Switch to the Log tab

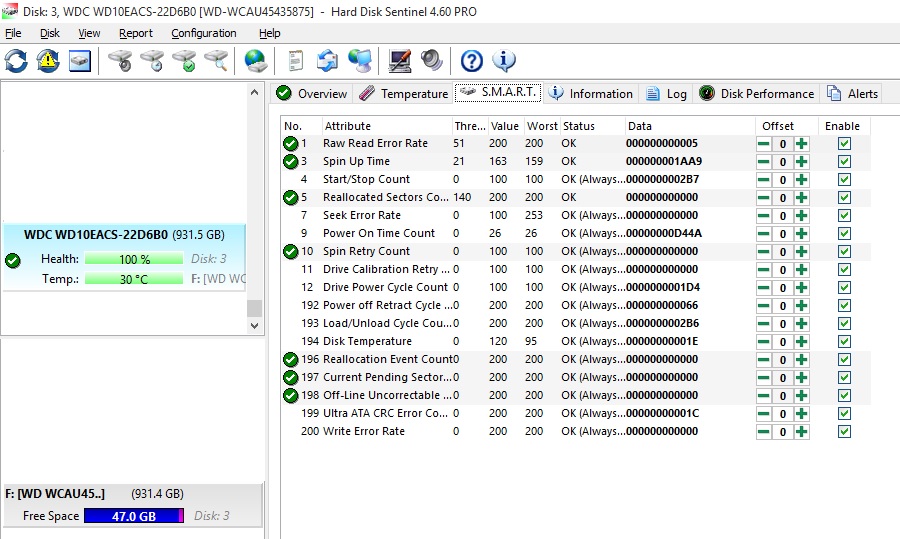(x=666, y=94)
